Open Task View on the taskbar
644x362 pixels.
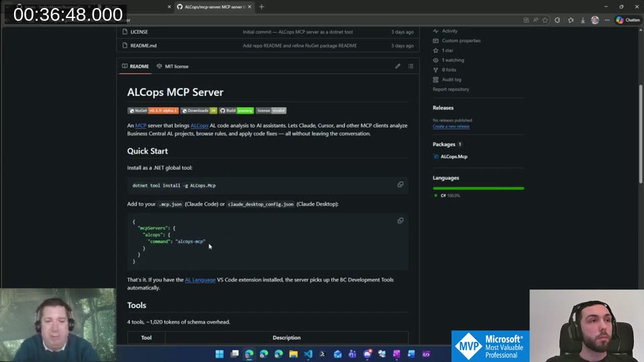click(x=235, y=354)
